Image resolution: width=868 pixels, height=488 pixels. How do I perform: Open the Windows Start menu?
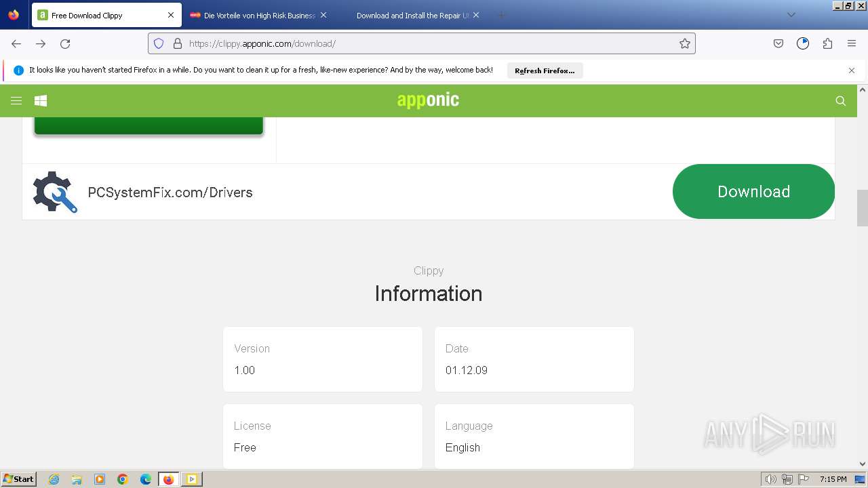[x=19, y=479]
